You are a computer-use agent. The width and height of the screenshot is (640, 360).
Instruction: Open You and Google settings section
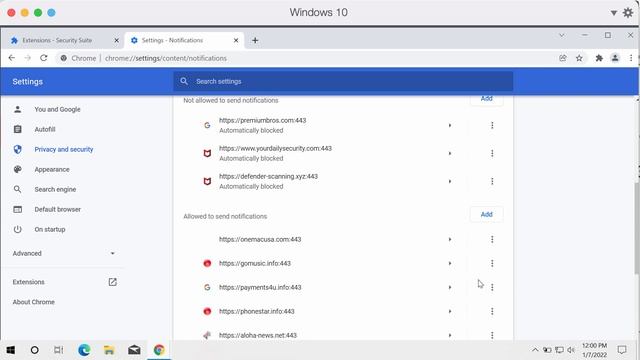pos(57,109)
